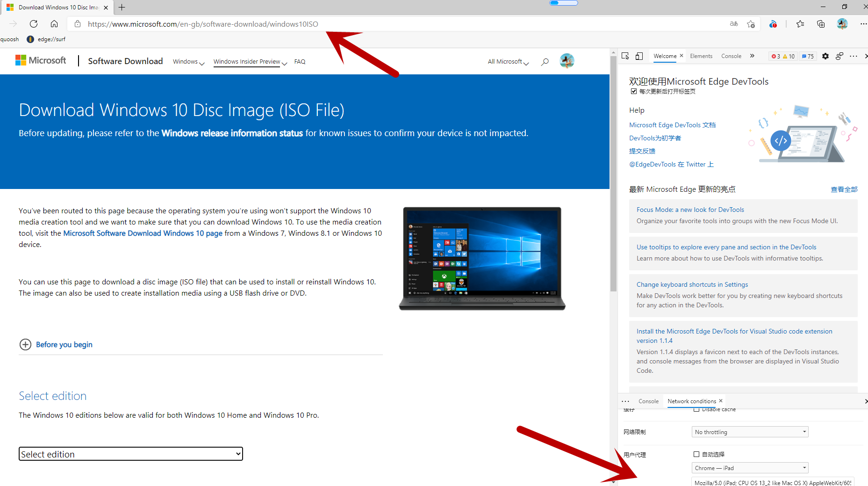The height and width of the screenshot is (486, 868).
Task: Open Change keyboard shortcuts in Settings link
Action: click(692, 284)
